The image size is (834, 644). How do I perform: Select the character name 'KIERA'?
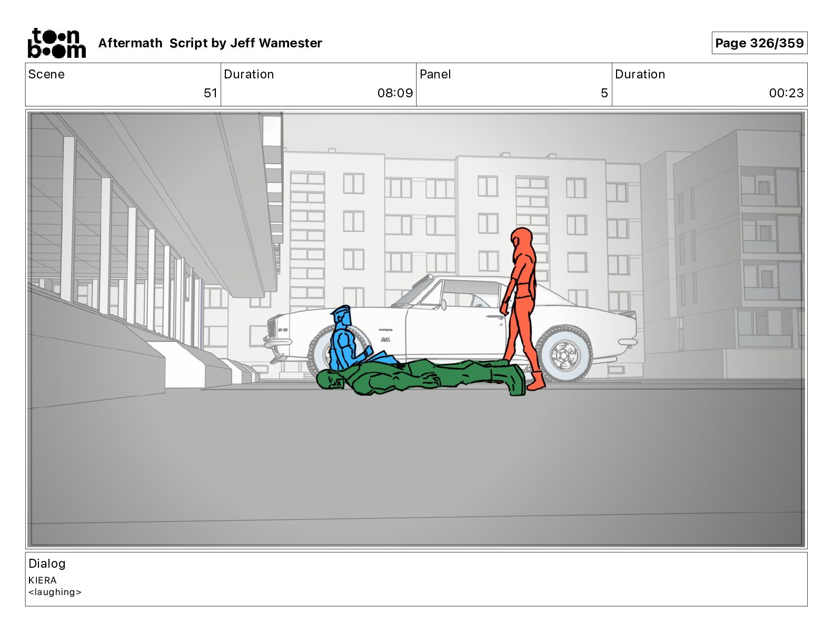(43, 580)
